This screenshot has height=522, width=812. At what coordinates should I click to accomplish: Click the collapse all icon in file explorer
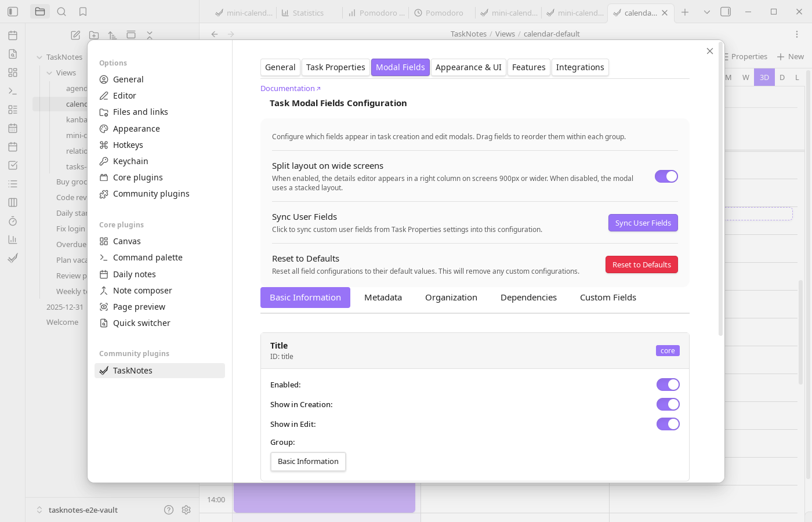(x=150, y=35)
